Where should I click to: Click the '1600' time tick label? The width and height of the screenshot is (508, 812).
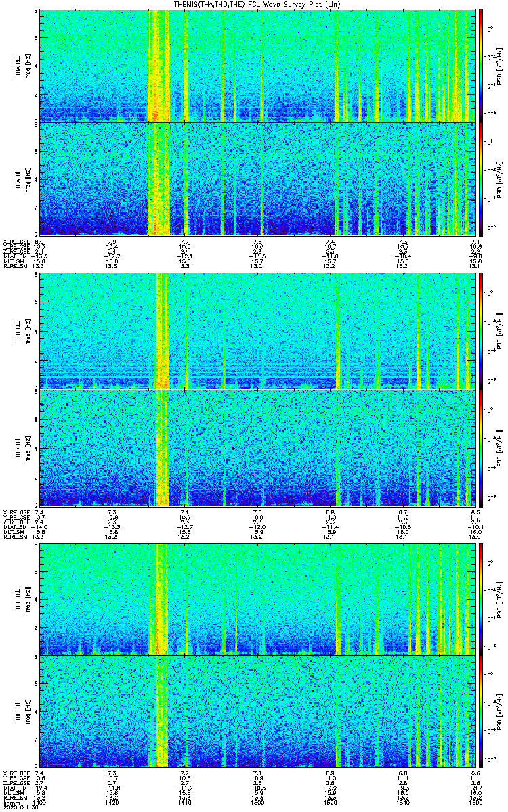point(475,801)
